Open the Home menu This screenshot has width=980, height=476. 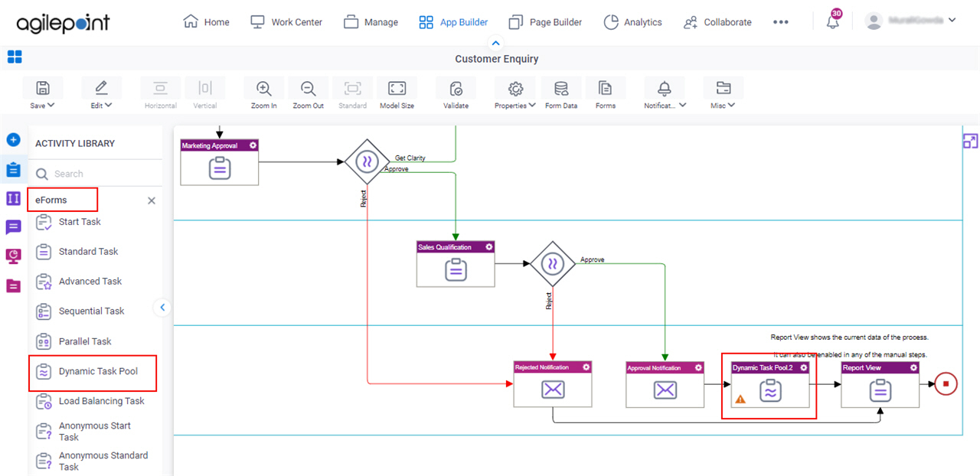(207, 22)
